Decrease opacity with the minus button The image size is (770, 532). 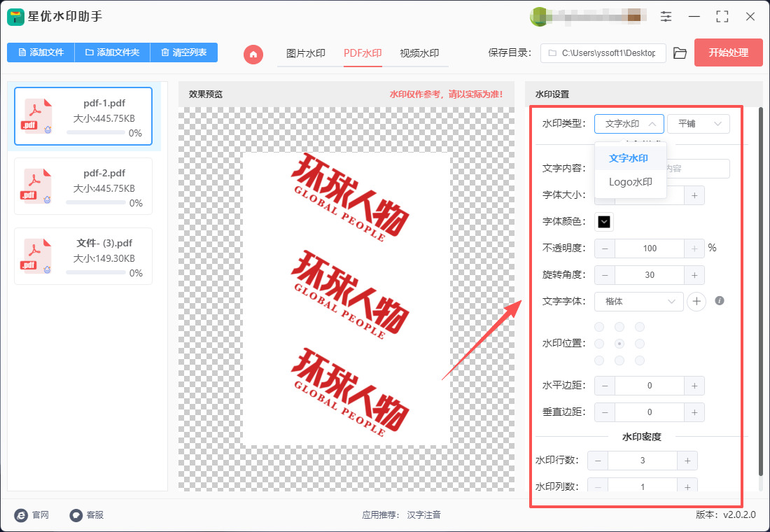pos(605,248)
